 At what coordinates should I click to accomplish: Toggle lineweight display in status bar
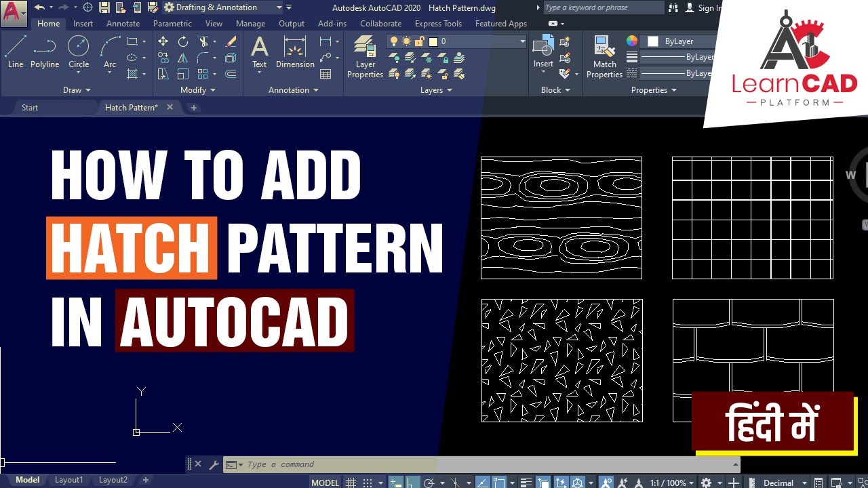click(525, 483)
